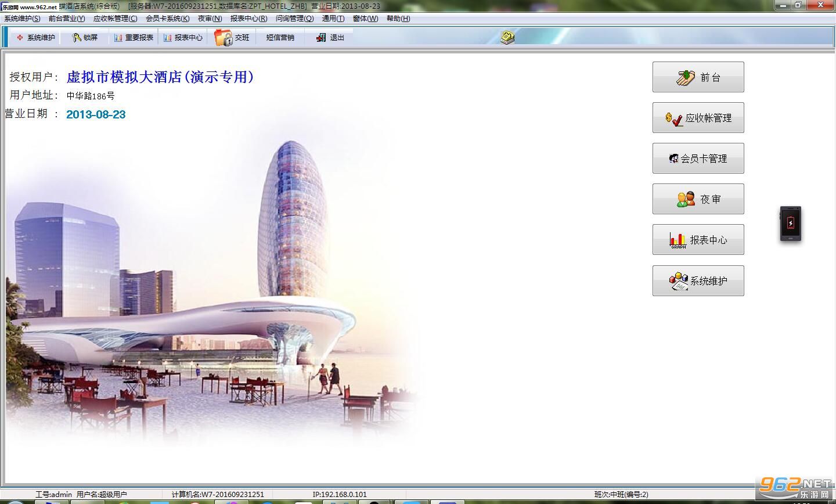Screen dimensions: 836x504
Task: Open the 会员卡系统(K) menu
Action: coord(167,19)
